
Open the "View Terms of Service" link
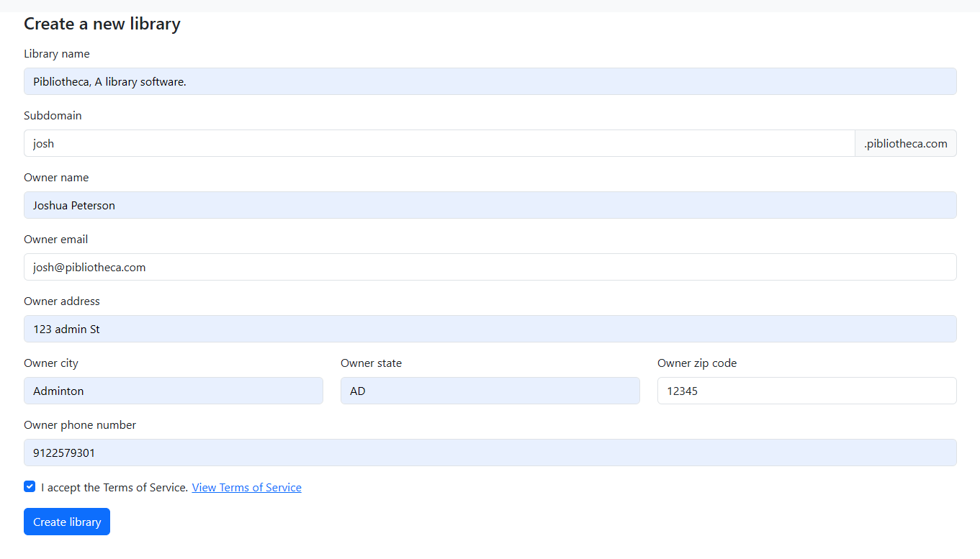coord(246,487)
